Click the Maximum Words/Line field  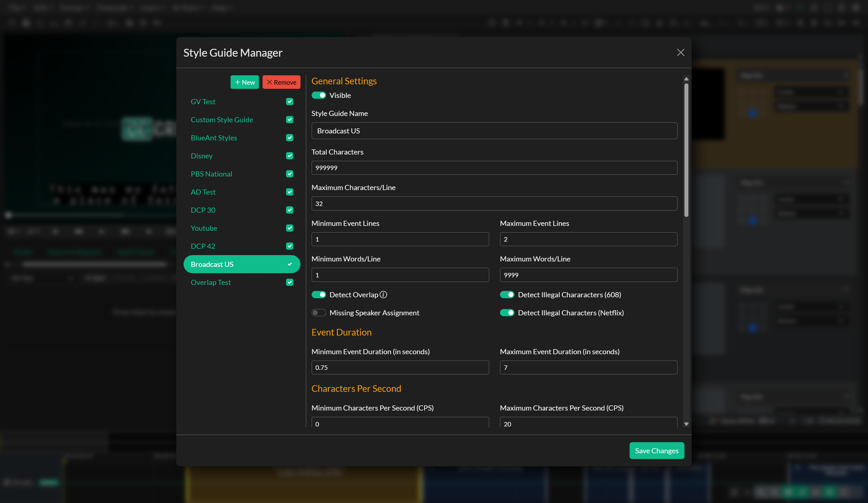[x=588, y=275]
